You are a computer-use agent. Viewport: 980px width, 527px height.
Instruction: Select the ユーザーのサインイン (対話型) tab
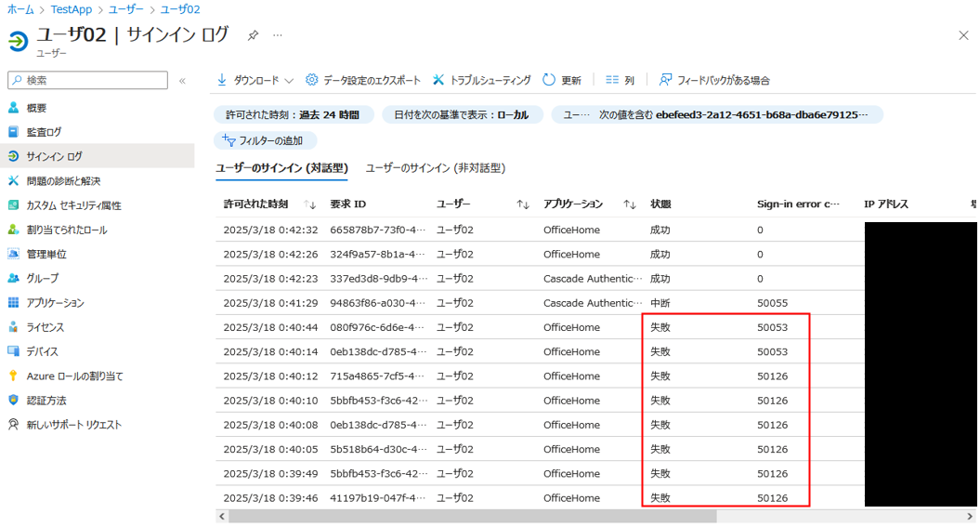(x=281, y=168)
